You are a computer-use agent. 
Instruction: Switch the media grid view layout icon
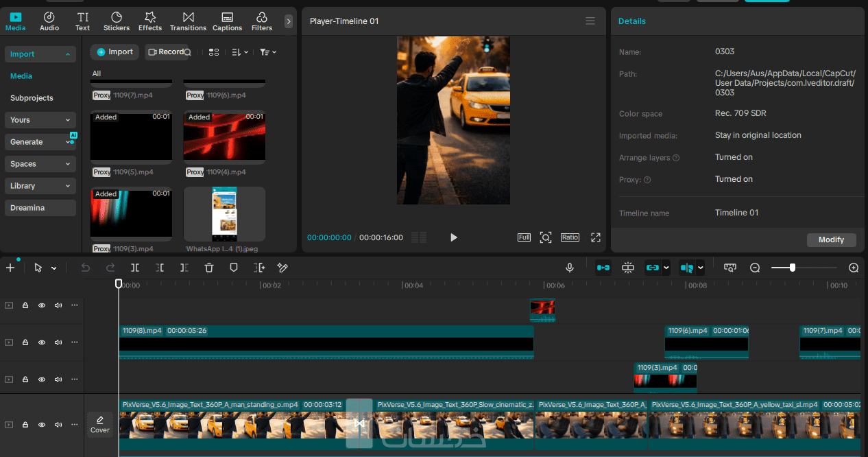coord(214,52)
